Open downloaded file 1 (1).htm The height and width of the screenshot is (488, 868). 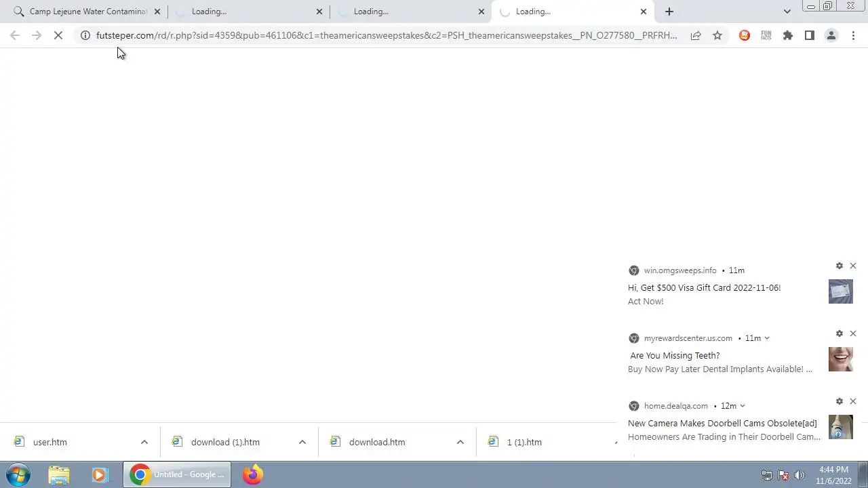(x=524, y=442)
